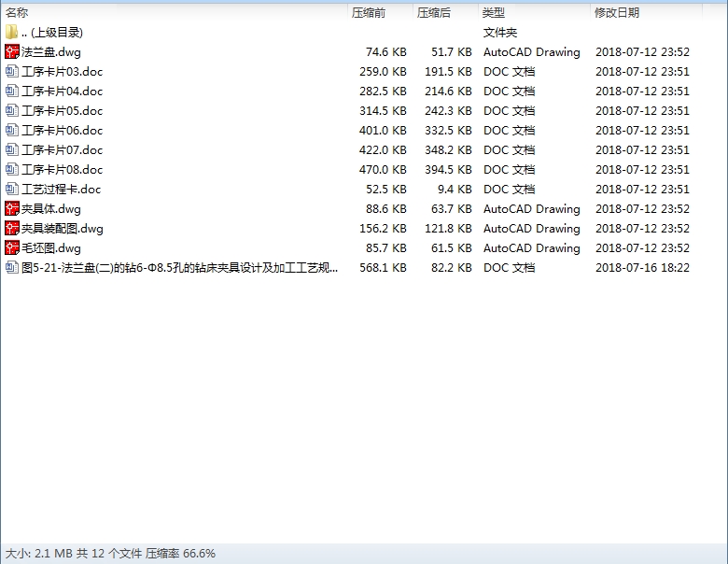Select file name 工艺过程卡.doc
The width and height of the screenshot is (728, 564).
point(62,189)
